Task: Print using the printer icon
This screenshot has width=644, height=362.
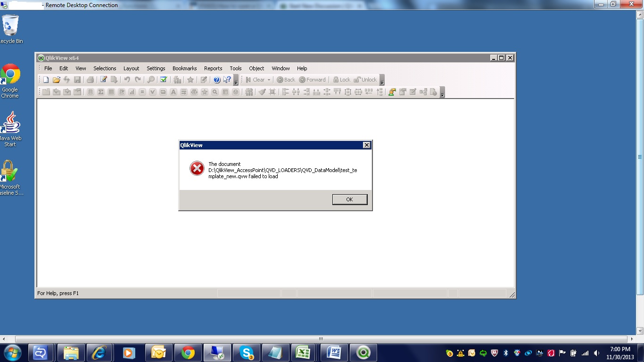Action: click(x=90, y=80)
